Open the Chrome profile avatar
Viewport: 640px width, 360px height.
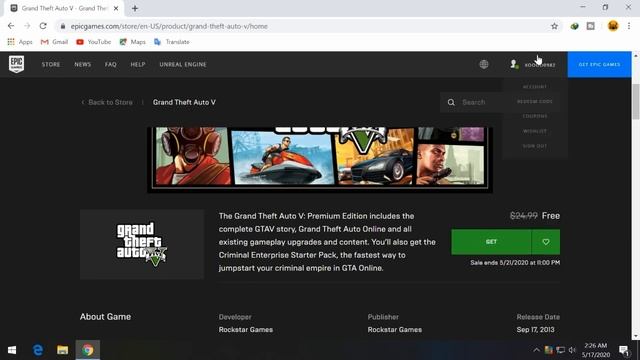(613, 26)
